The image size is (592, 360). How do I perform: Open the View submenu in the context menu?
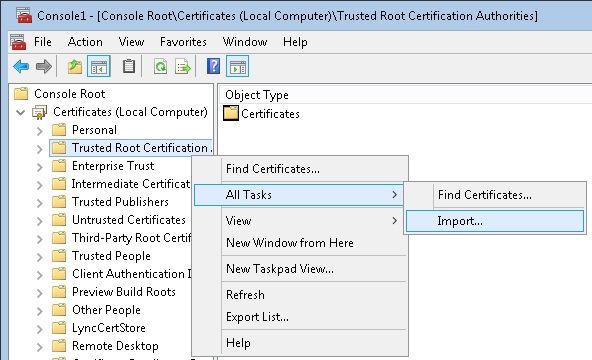pyautogui.click(x=301, y=220)
